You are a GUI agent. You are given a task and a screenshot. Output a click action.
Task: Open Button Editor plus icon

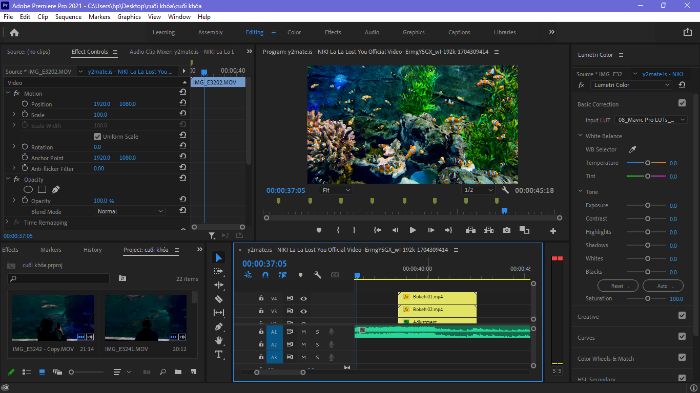[553, 231]
